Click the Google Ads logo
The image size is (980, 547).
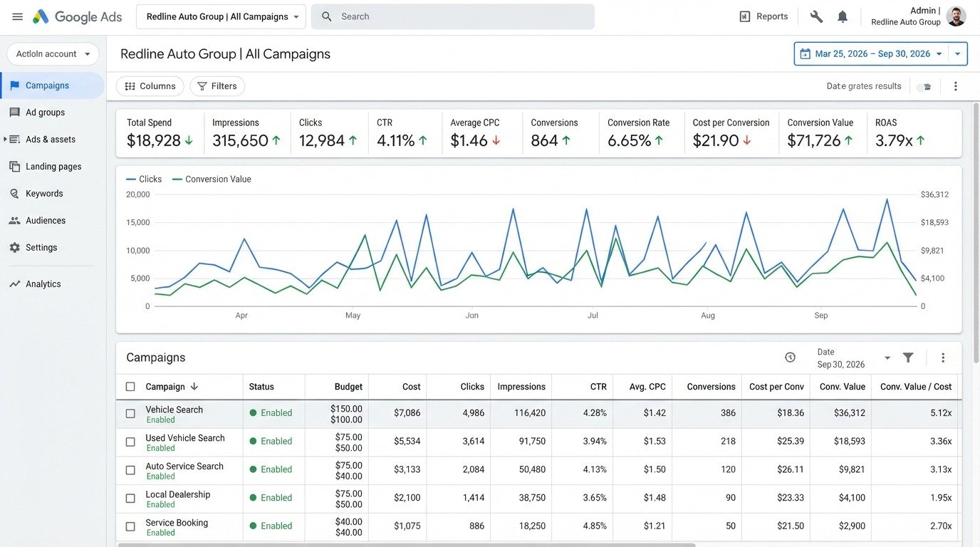(x=77, y=16)
